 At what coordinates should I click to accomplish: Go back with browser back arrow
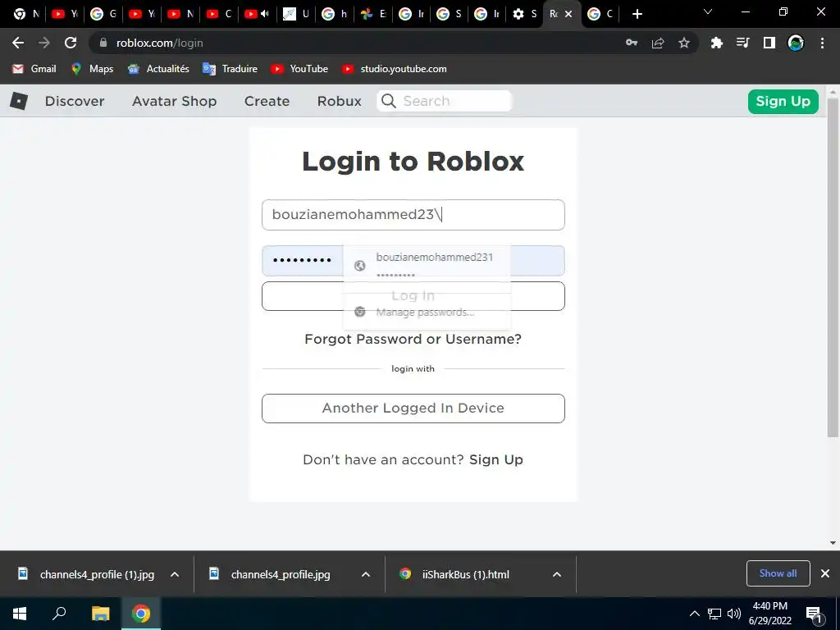(x=18, y=43)
